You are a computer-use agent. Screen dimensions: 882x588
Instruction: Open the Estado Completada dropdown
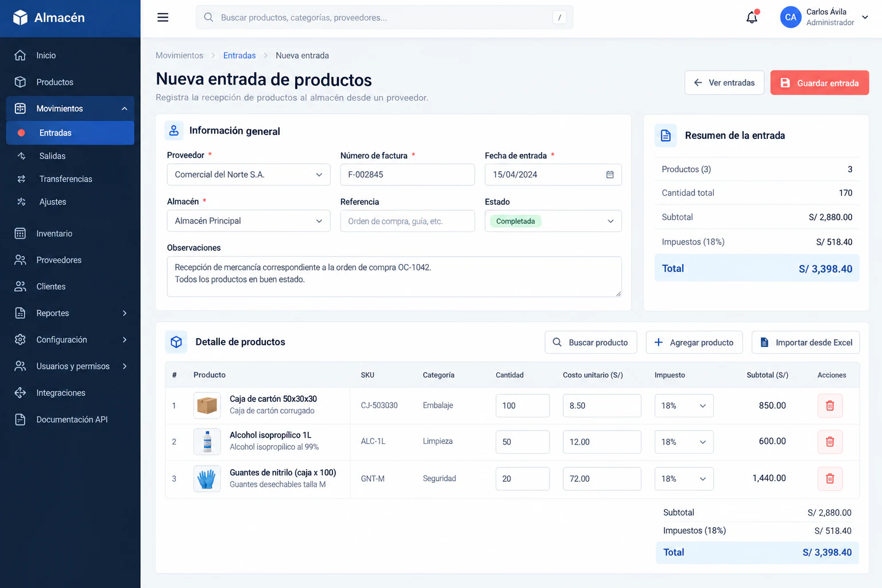coord(553,221)
